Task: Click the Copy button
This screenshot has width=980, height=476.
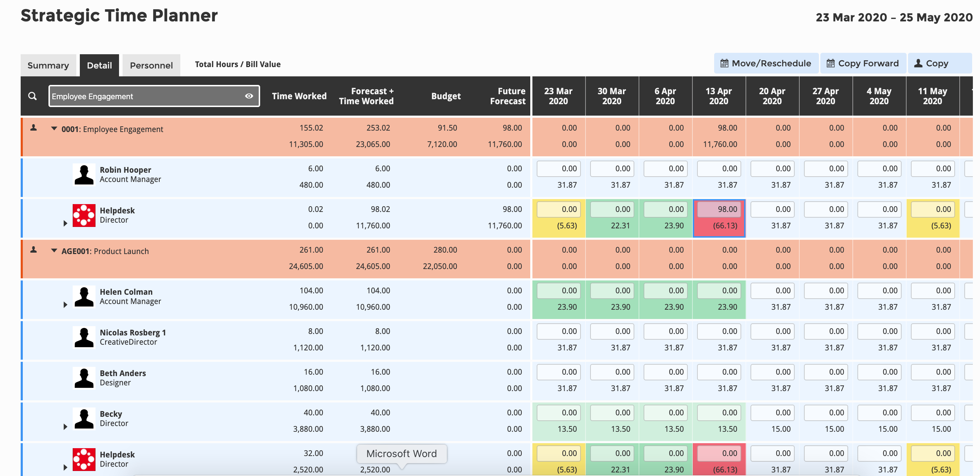Action: (937, 63)
